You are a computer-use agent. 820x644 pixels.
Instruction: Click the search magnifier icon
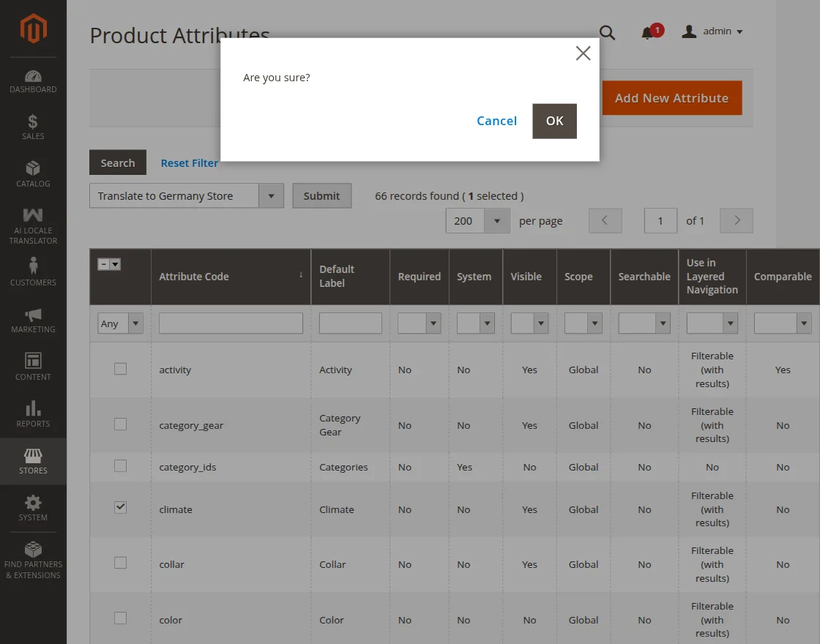point(607,32)
